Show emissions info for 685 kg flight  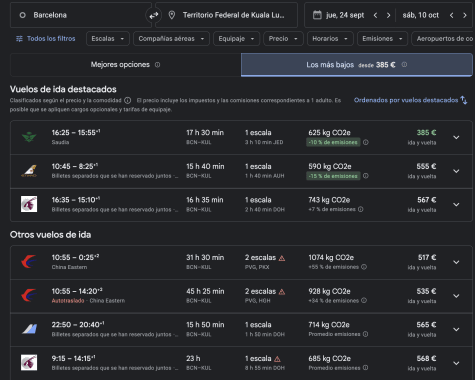(365, 368)
